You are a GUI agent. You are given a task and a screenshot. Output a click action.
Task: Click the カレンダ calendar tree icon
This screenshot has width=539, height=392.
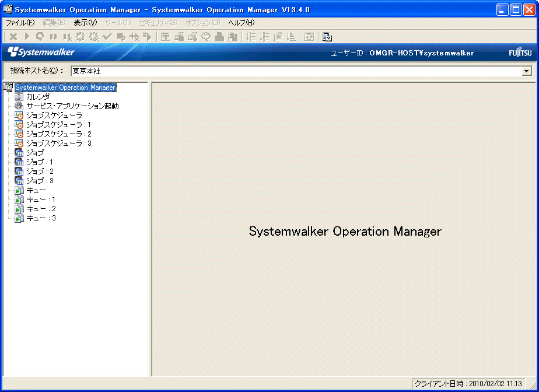click(19, 97)
